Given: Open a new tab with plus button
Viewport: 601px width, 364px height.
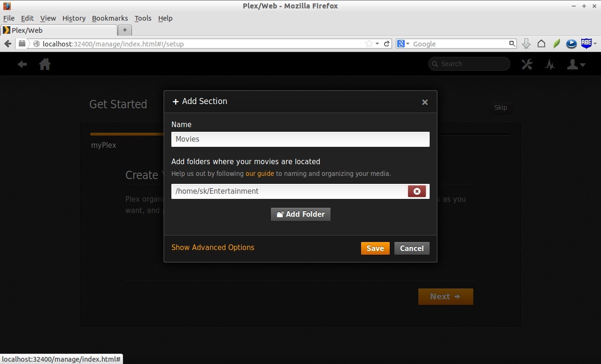Looking at the screenshot, I should pos(125,30).
